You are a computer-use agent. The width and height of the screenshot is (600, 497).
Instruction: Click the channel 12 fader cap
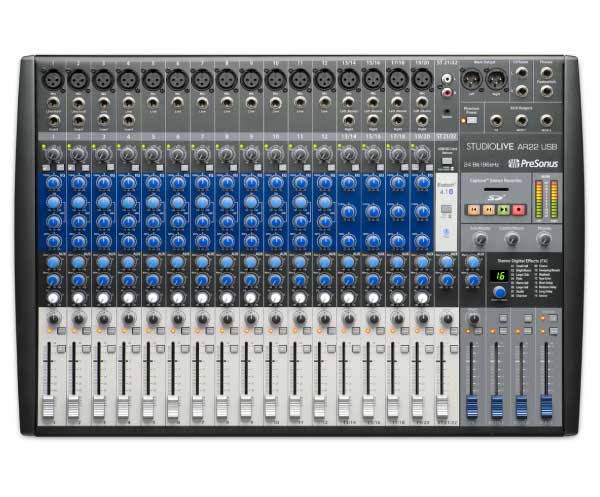[x=319, y=407]
